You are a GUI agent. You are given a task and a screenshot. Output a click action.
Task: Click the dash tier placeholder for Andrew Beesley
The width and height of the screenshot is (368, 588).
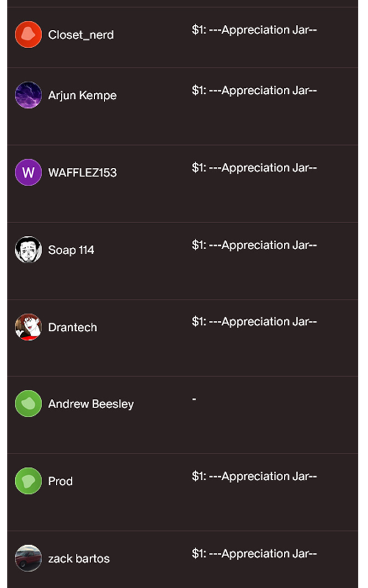pyautogui.click(x=194, y=399)
